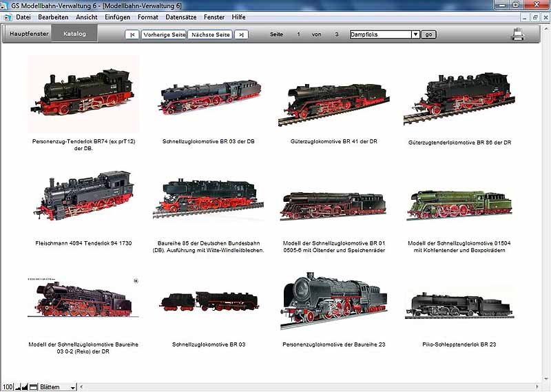Select the BR74 Personenzug-Tenderlok thumbnail
This screenshot has width=551, height=392.
(x=83, y=94)
